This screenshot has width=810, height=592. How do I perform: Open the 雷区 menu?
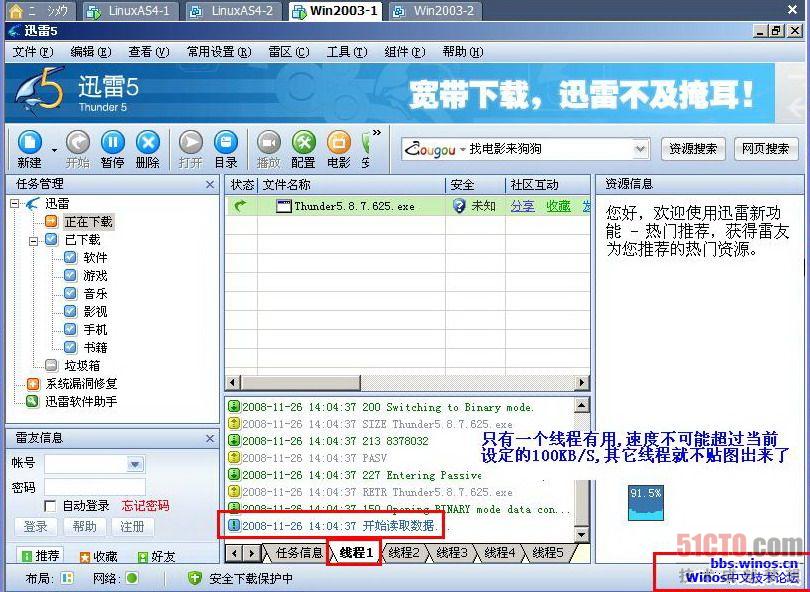tap(289, 52)
